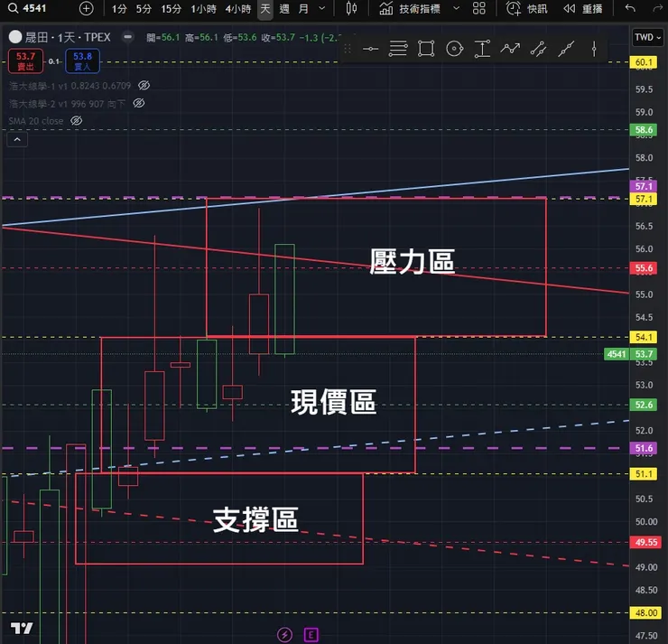Toggle the minus collapse button beside TPEX
668x644 pixels.
tap(127, 37)
